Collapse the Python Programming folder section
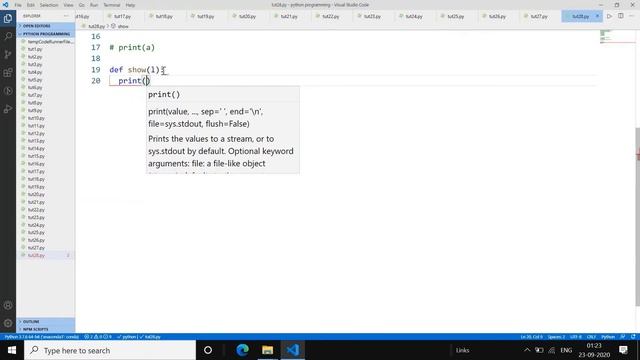This screenshot has width=640, height=360. [46, 34]
